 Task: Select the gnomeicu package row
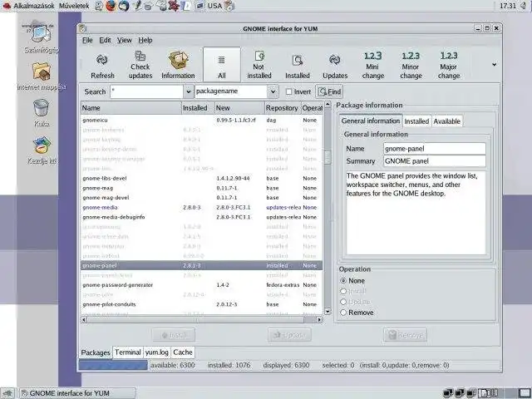(x=201, y=120)
